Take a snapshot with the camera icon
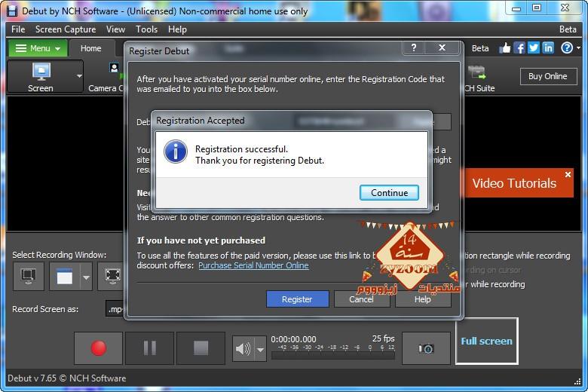This screenshot has width=588, height=392. tap(426, 348)
